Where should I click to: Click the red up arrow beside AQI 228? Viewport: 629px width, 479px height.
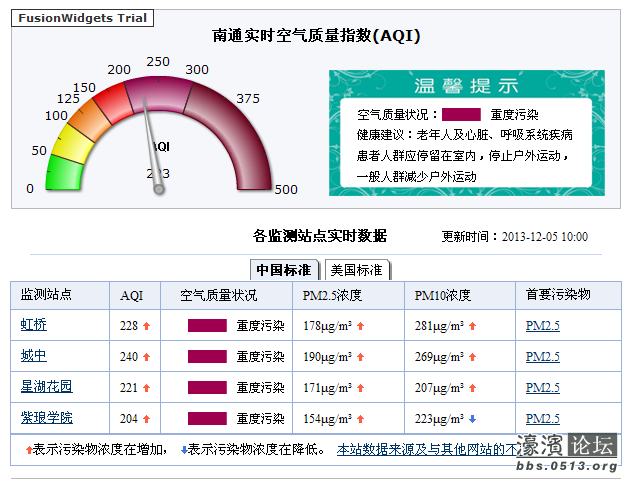(146, 326)
